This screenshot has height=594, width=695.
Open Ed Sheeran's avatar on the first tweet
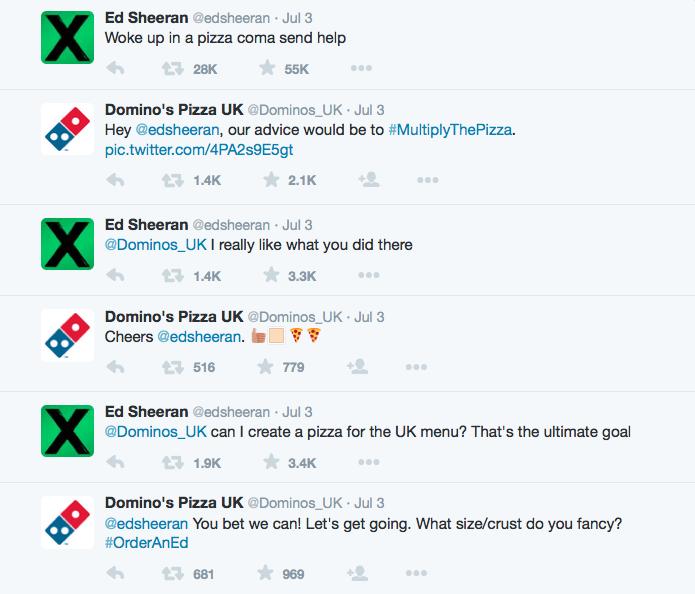pos(67,37)
